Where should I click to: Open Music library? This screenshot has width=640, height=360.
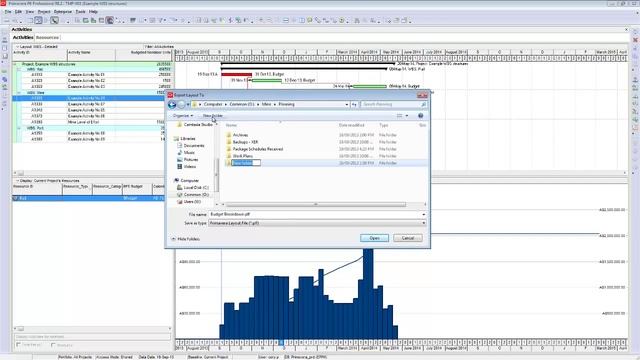point(189,153)
